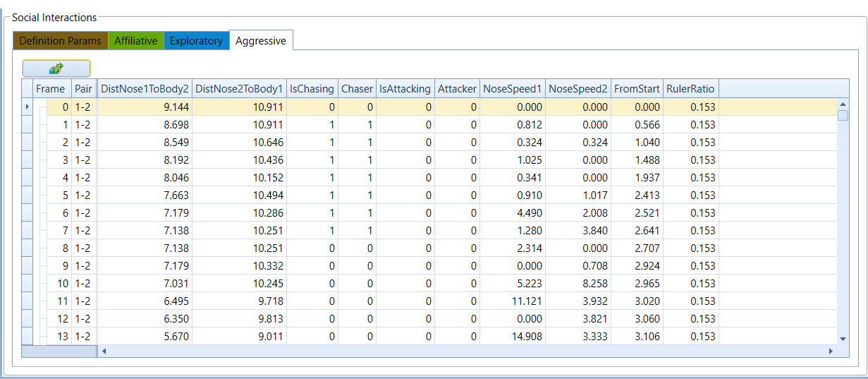
Task: Select the cell containing value 11.121
Action: point(512,301)
